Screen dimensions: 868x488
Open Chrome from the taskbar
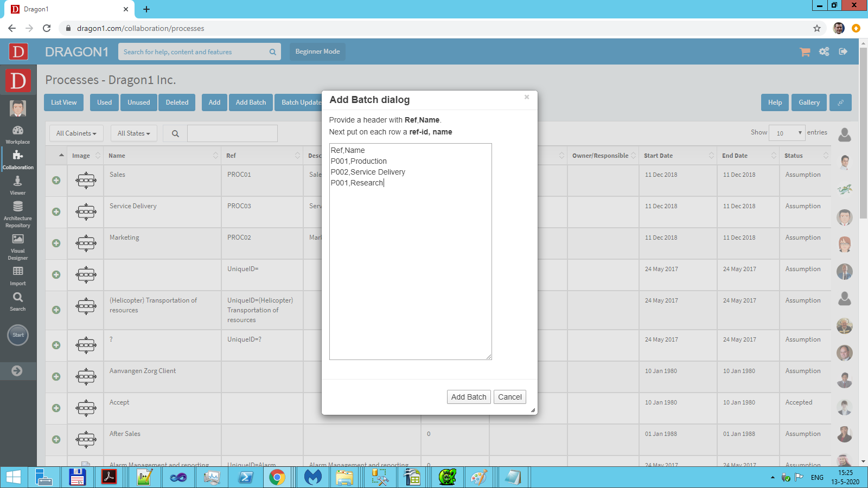point(277,477)
